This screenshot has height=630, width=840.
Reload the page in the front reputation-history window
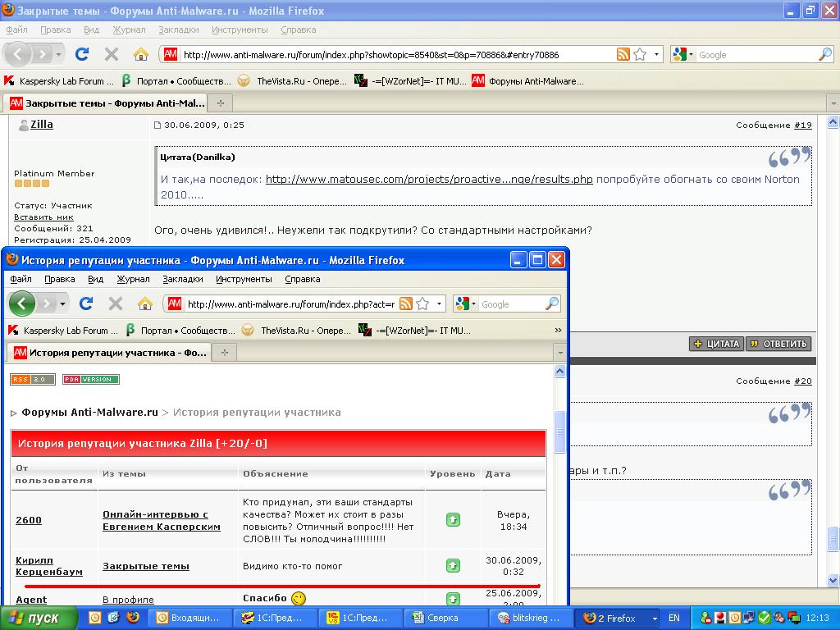pos(86,304)
